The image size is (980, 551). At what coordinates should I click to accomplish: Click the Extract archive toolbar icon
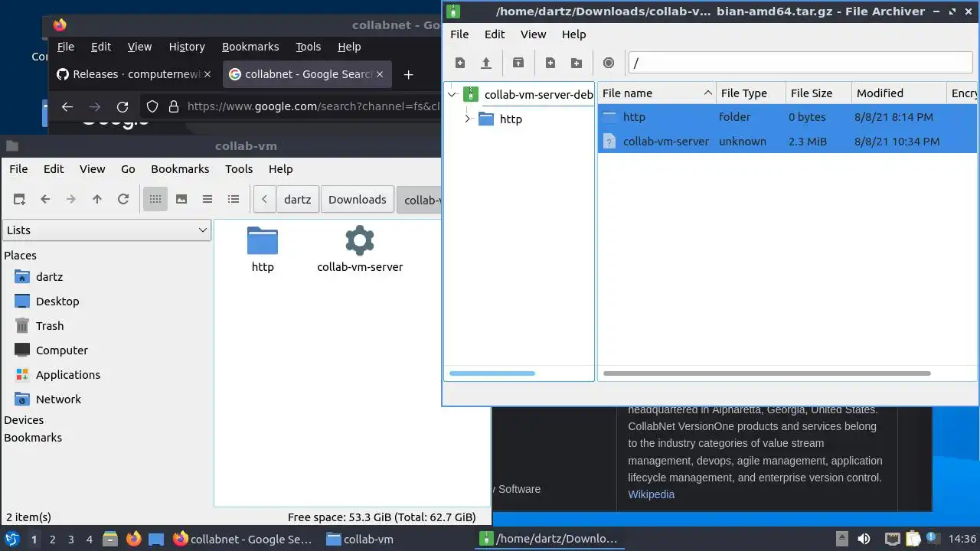coord(518,63)
